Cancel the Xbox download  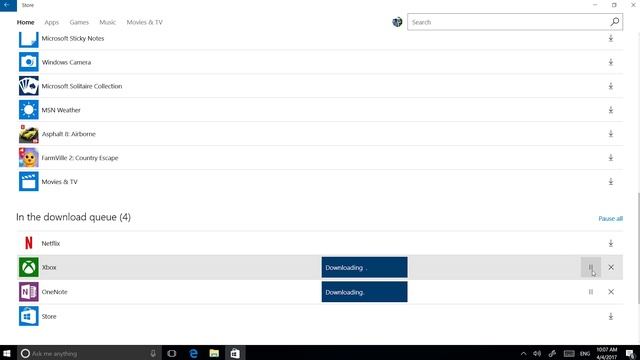coord(611,267)
